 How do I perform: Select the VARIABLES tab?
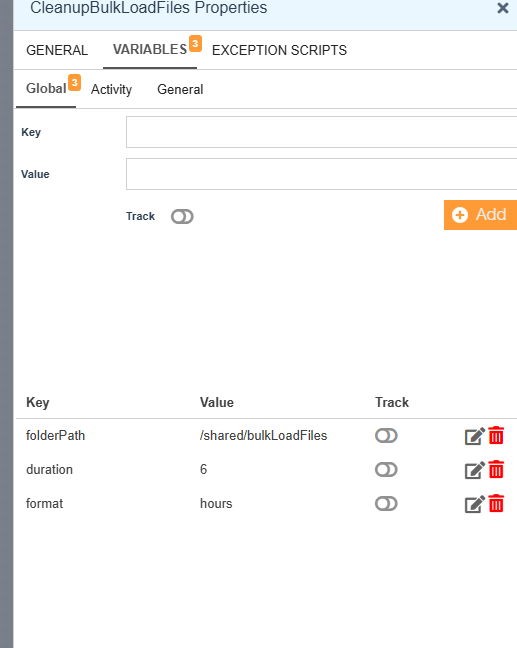[x=150, y=50]
